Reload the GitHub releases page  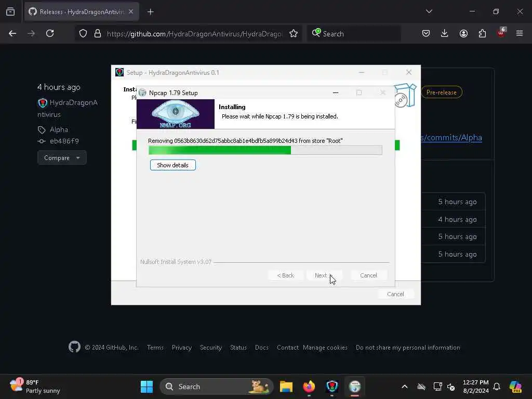(x=50, y=33)
